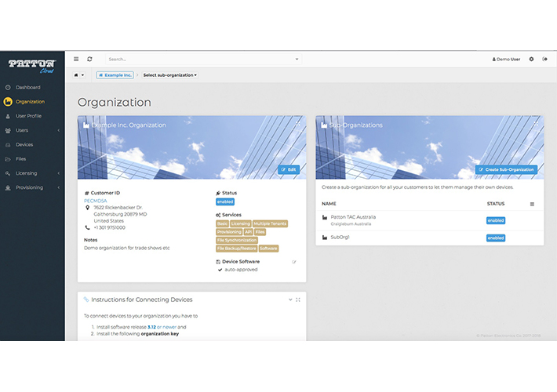The image size is (557, 392).
Task: Open settings gear icon in top bar
Action: 531,59
